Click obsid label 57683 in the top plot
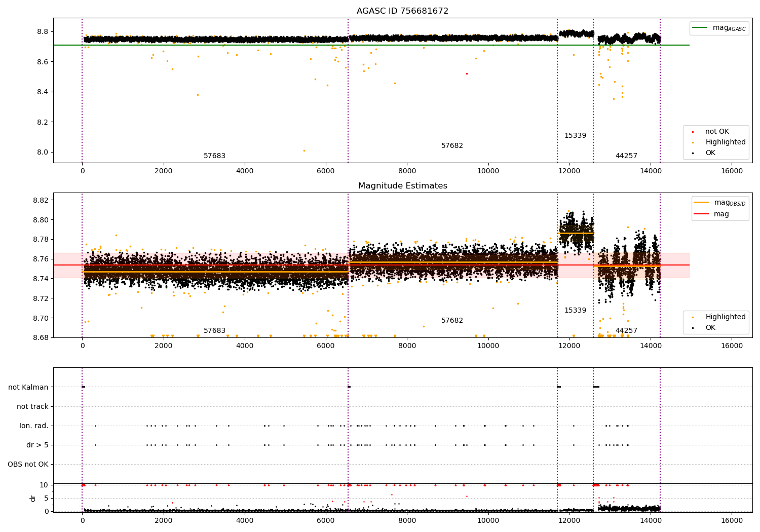Image resolution: width=760 pixels, height=532 pixels. 214,156
